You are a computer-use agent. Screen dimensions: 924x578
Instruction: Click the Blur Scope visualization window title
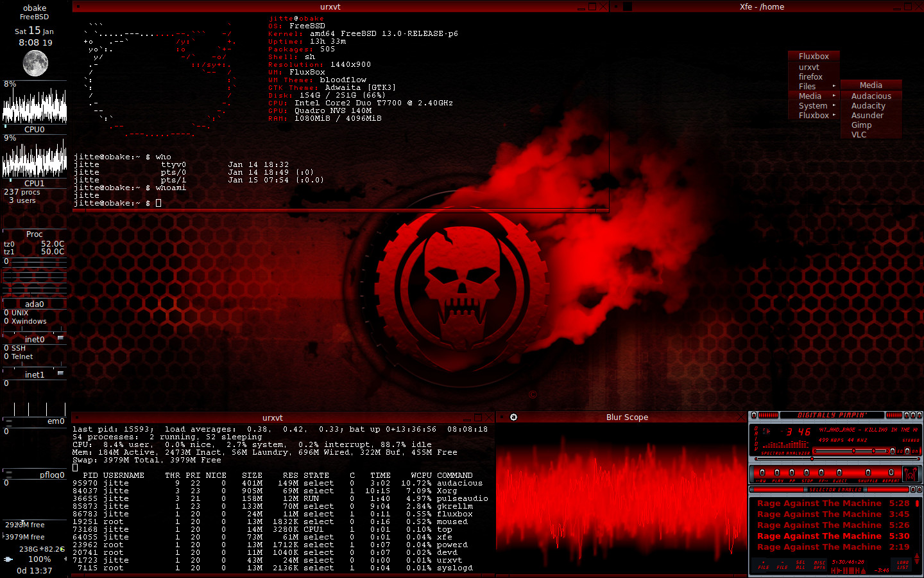click(627, 417)
